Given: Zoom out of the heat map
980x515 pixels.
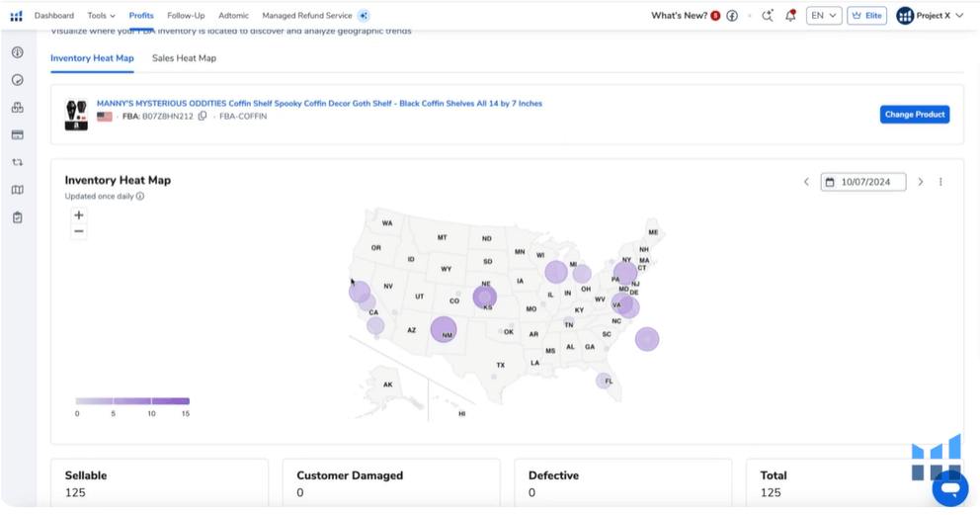Looking at the screenshot, I should coord(79,231).
